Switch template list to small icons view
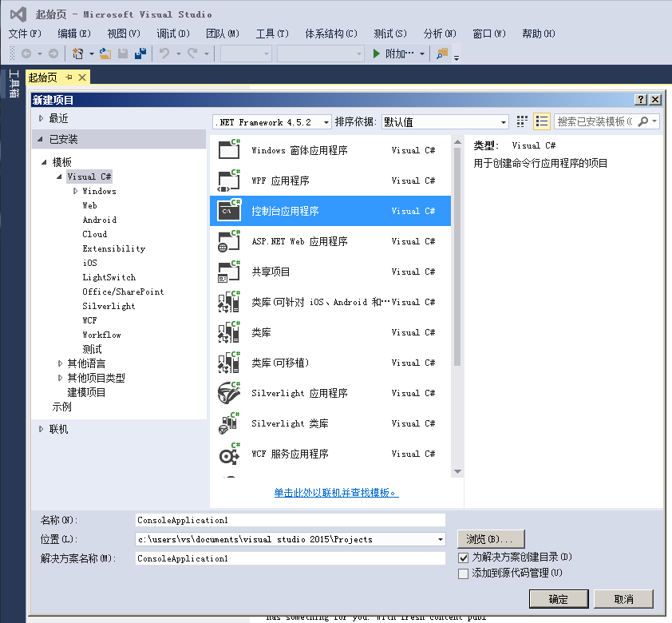This screenshot has width=672, height=623. pos(522,121)
